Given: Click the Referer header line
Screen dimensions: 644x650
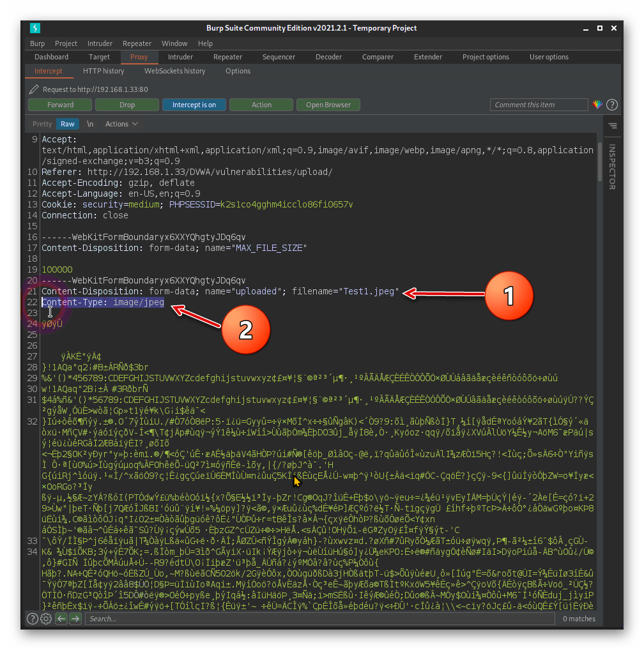Looking at the screenshot, I should pyautogui.click(x=187, y=172).
